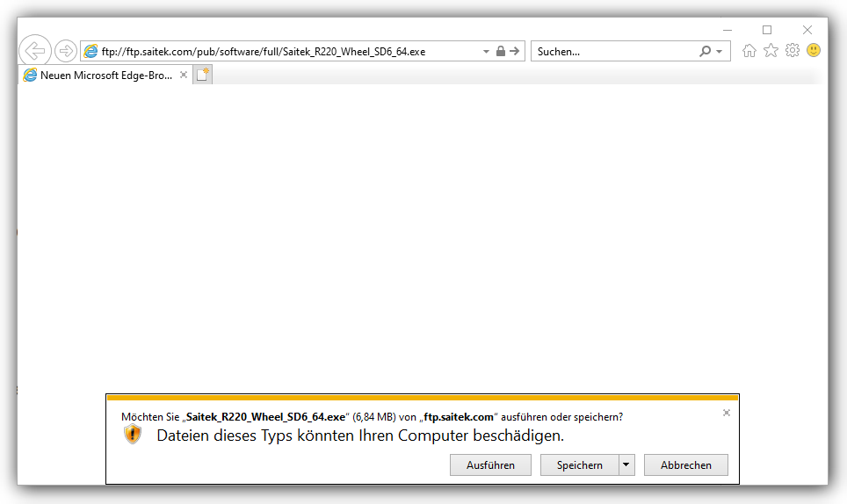Open the Tools gear menu

793,50
